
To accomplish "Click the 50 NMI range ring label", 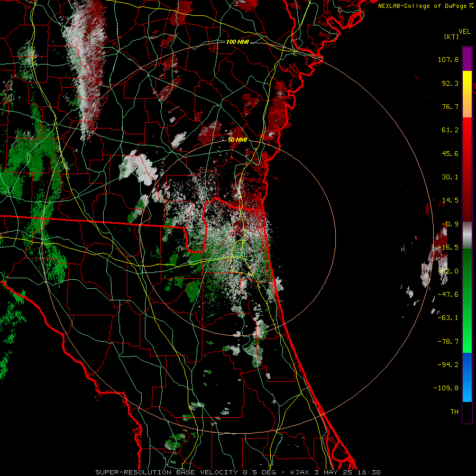I will pyautogui.click(x=237, y=140).
